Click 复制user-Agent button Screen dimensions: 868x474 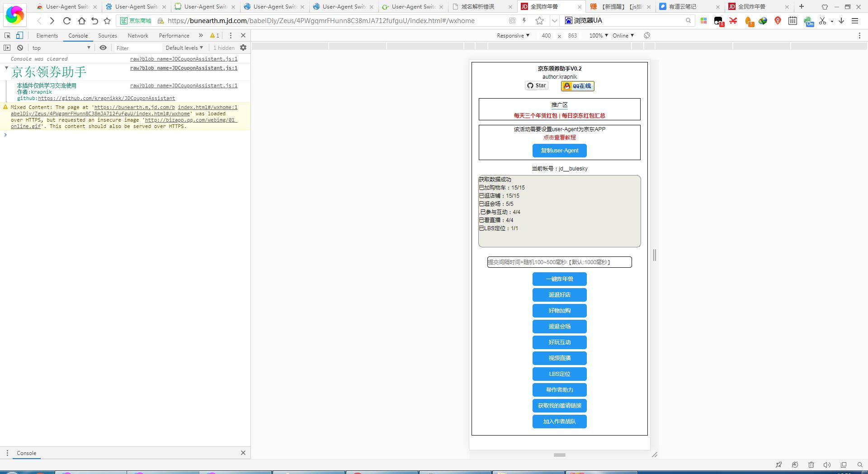point(560,151)
